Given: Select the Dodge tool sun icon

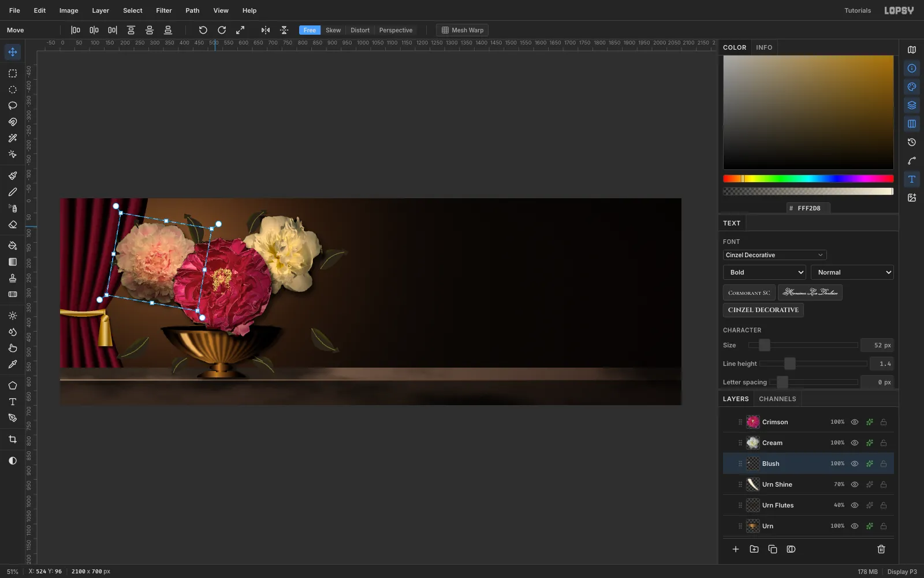Looking at the screenshot, I should coord(12,316).
